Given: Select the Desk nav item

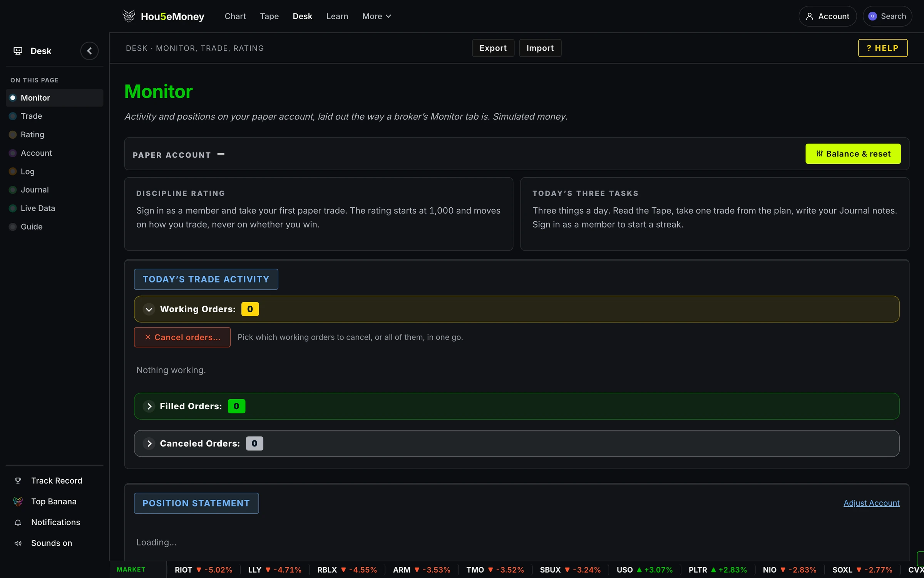Looking at the screenshot, I should coord(302,16).
